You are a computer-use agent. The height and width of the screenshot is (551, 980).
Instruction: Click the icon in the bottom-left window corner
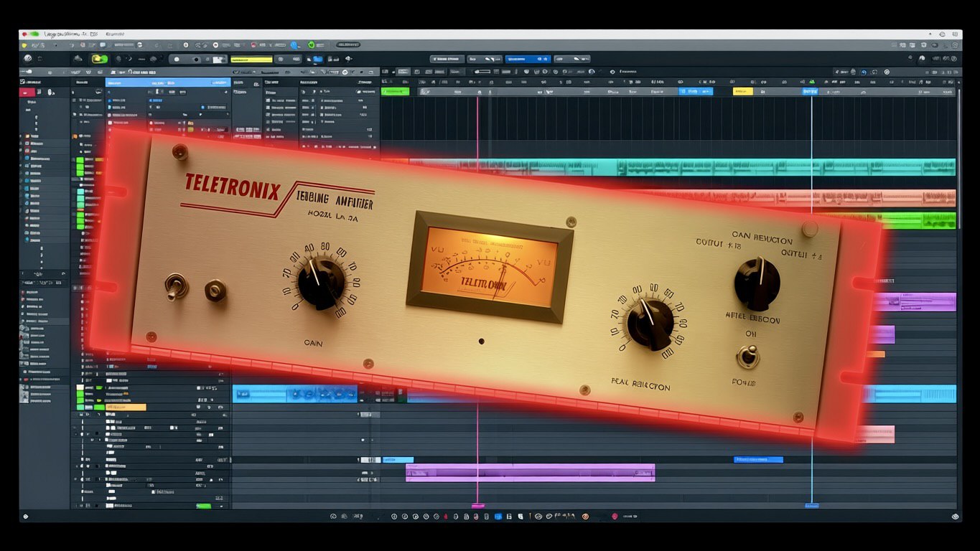coord(25,516)
